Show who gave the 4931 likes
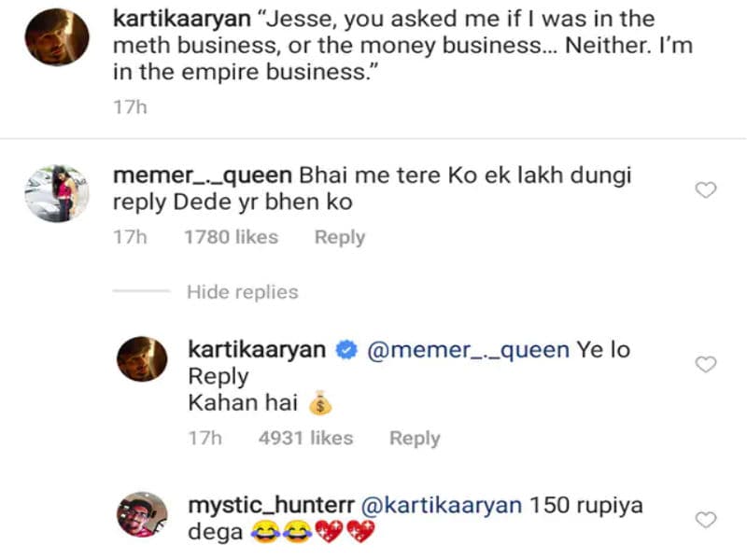The height and width of the screenshot is (560, 747). [305, 438]
